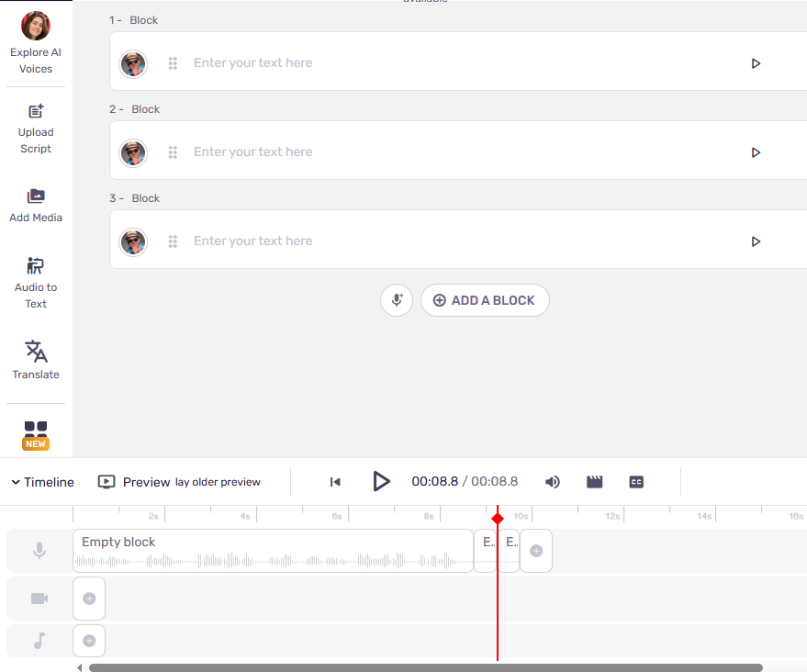This screenshot has width=807, height=672.
Task: Mute audio with the speaker icon
Action: [x=552, y=481]
